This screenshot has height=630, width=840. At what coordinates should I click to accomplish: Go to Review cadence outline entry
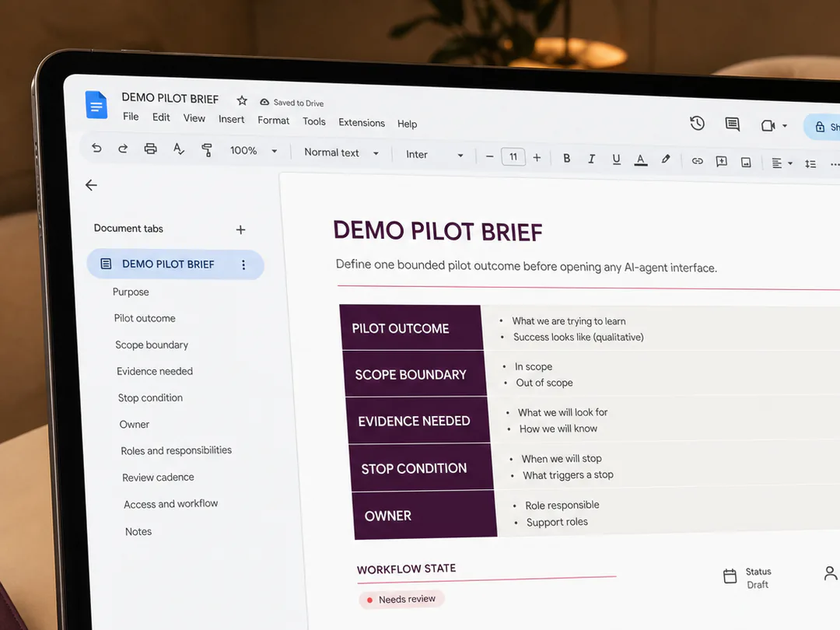(x=158, y=478)
